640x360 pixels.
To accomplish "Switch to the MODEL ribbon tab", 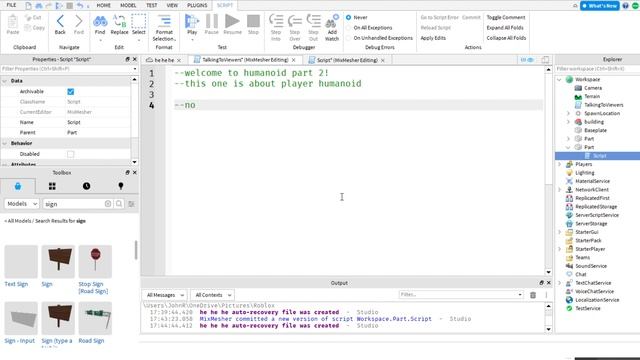I will [x=128, y=5].
